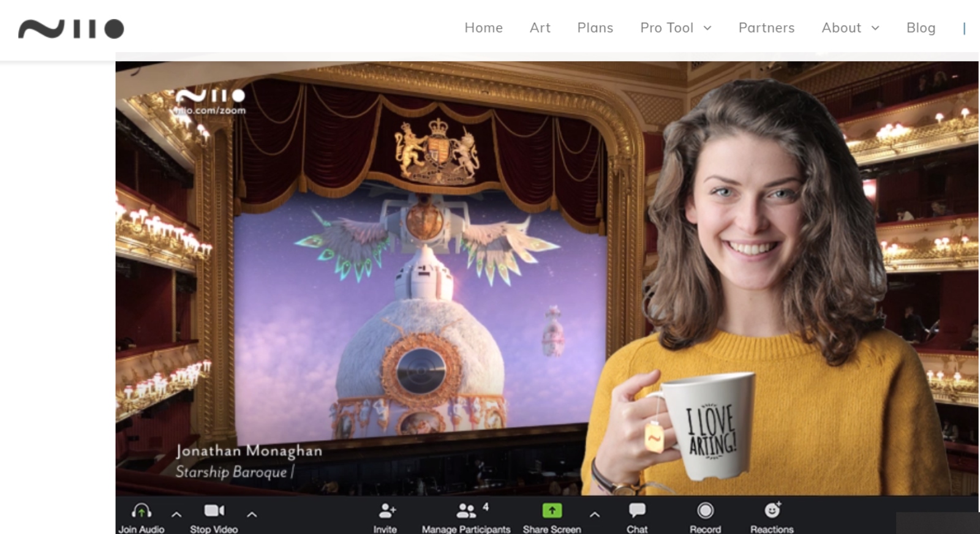Open the Chat bubble icon
980x534 pixels.
click(x=637, y=511)
